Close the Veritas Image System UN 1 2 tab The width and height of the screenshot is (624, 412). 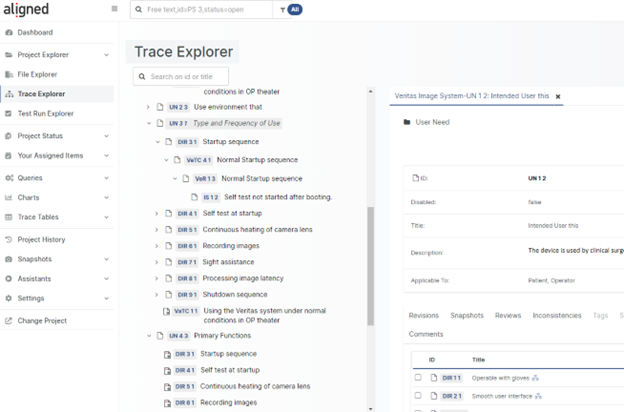[558, 97]
